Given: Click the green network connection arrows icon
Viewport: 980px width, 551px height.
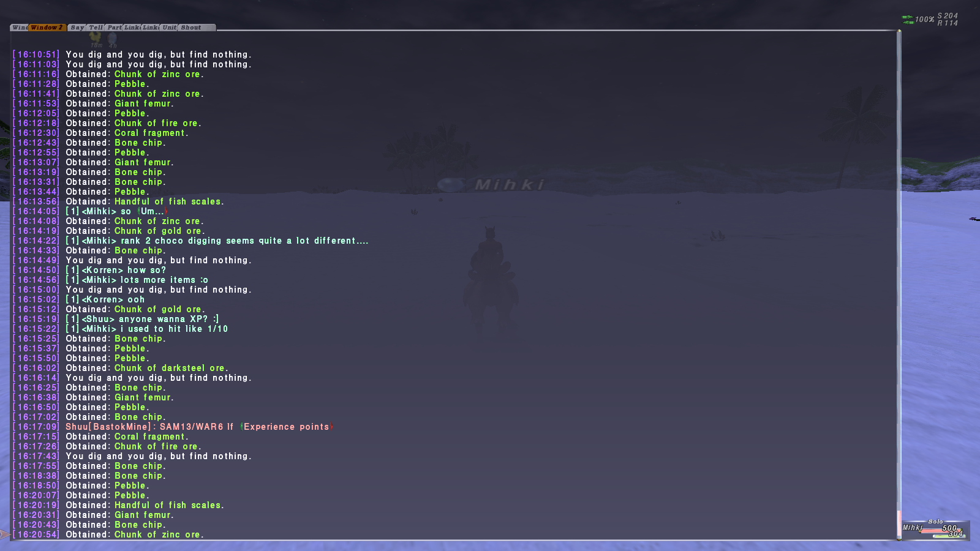Looking at the screenshot, I should click(x=907, y=20).
